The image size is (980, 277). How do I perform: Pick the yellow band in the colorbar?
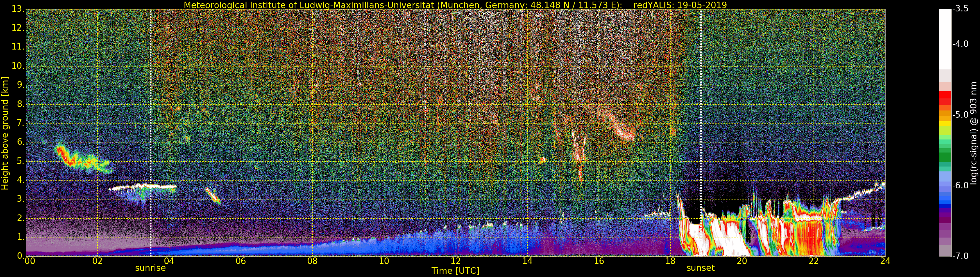(945, 124)
